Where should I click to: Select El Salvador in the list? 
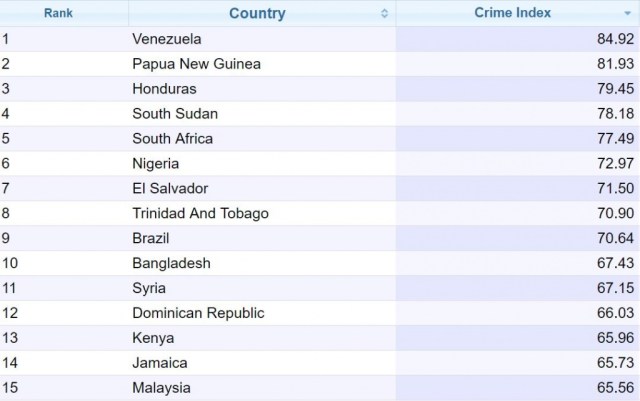(170, 189)
